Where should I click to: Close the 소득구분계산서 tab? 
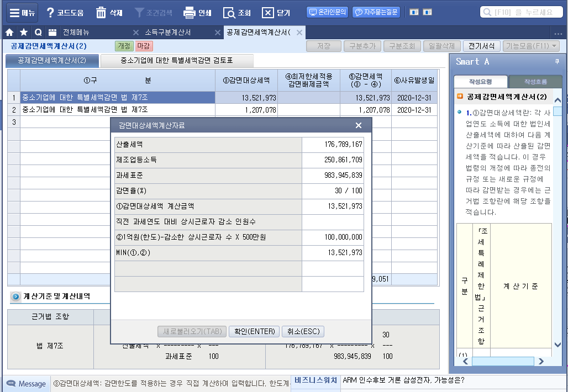click(217, 32)
